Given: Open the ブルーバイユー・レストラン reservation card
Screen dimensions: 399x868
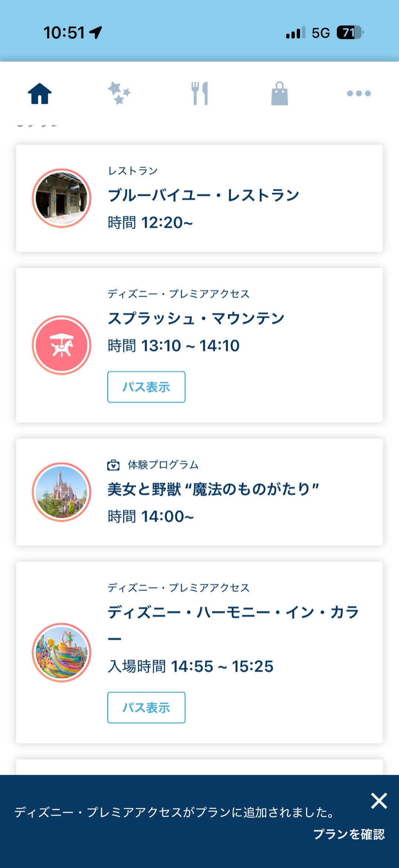Looking at the screenshot, I should point(199,198).
